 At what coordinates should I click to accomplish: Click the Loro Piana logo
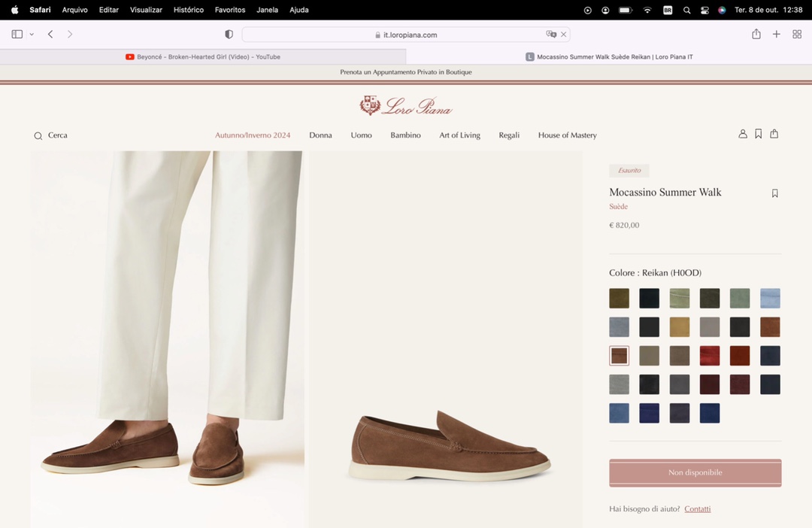[406, 106]
